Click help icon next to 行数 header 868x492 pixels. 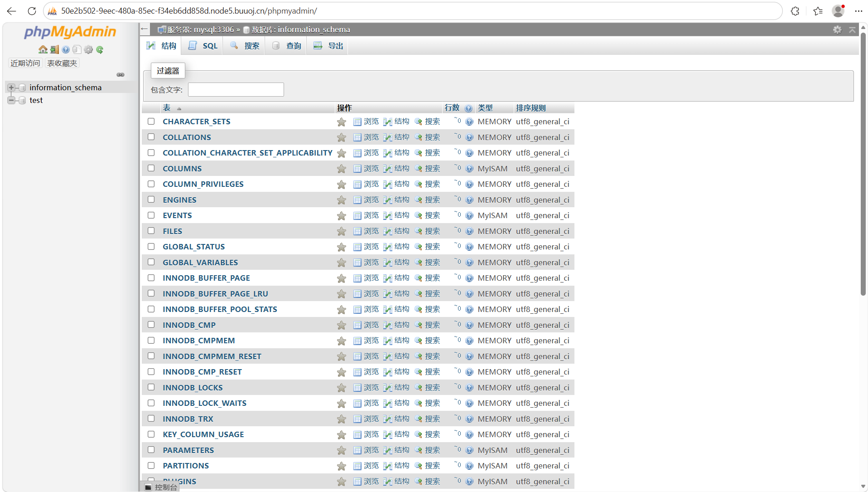pyautogui.click(x=469, y=108)
